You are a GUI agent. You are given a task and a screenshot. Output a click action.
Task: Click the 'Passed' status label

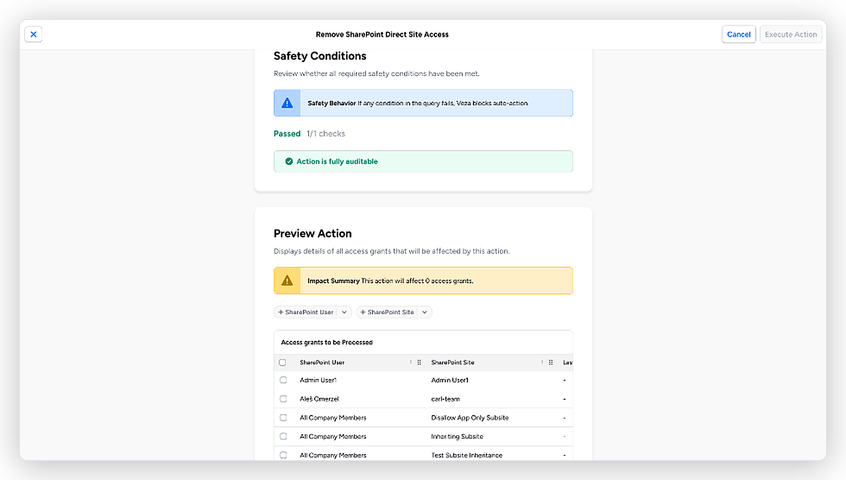[287, 134]
